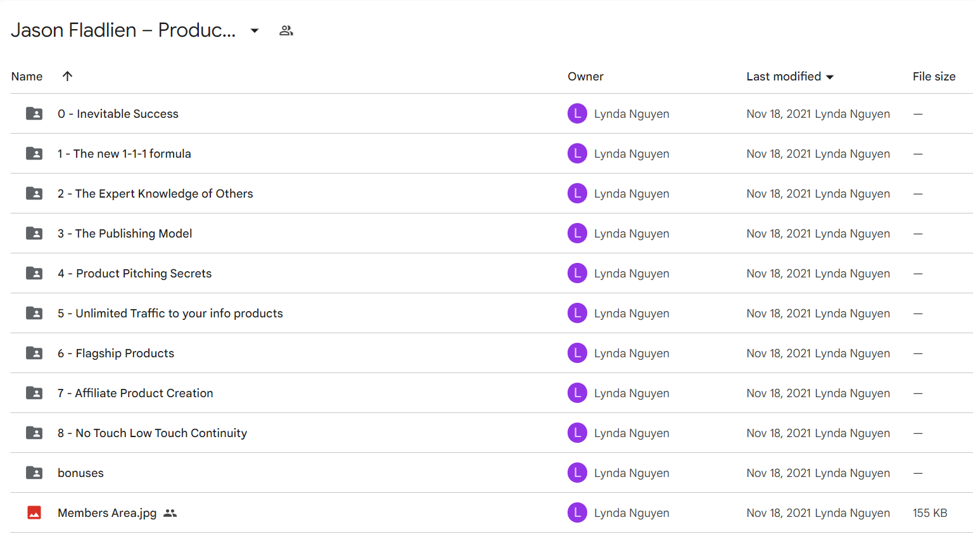The width and height of the screenshot is (973, 560).
Task: Select '3 - The Publishing Model' name
Action: pos(125,234)
